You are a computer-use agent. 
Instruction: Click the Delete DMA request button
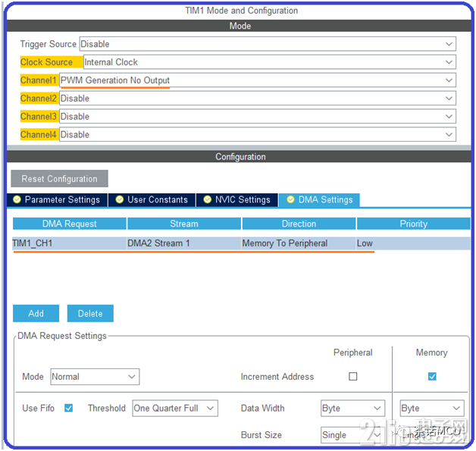(x=90, y=314)
